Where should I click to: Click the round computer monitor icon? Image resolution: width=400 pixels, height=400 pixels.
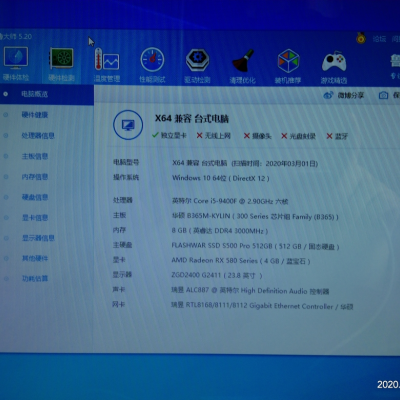pos(128,125)
